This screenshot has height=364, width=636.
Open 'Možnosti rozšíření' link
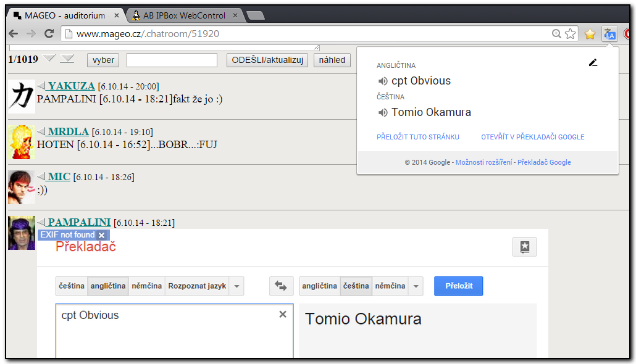pyautogui.click(x=483, y=162)
